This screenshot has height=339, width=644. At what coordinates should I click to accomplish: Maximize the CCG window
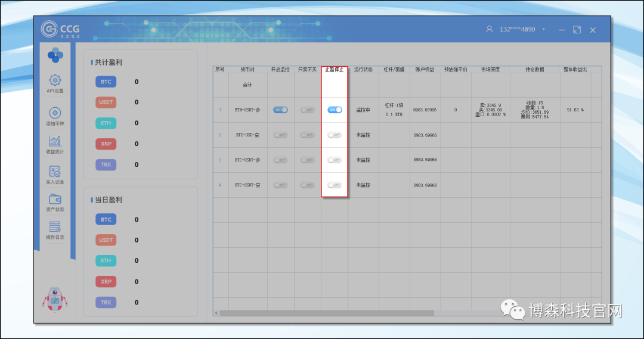click(x=577, y=30)
